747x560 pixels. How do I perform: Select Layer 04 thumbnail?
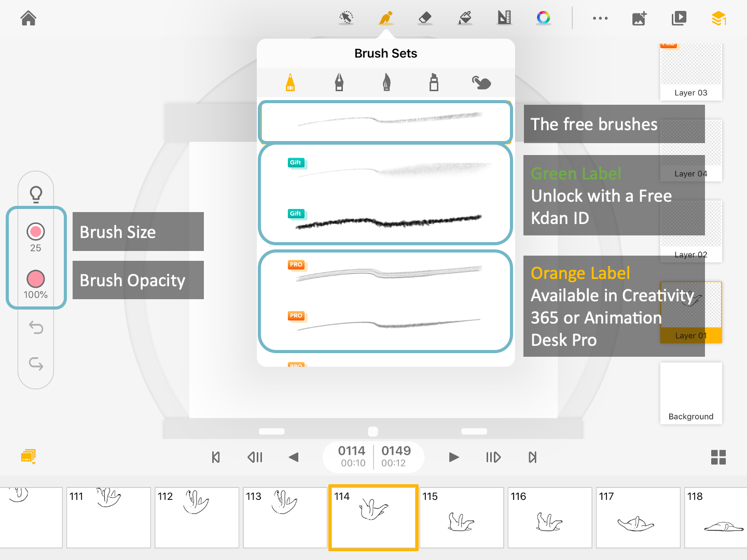pyautogui.click(x=691, y=150)
